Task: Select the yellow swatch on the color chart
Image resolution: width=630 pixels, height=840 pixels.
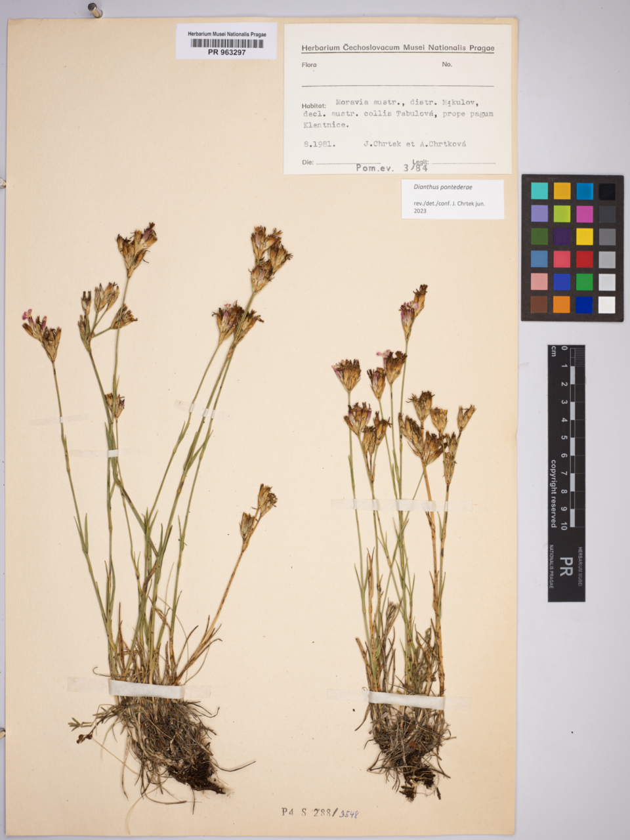Action: (x=584, y=236)
